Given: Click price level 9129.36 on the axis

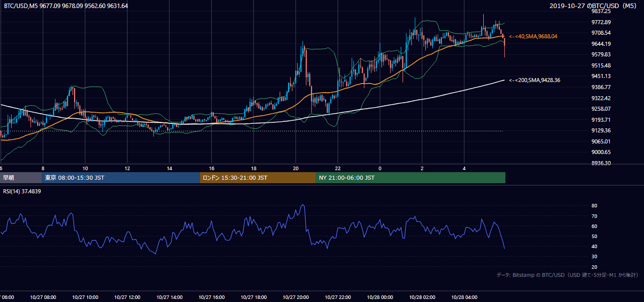Looking at the screenshot, I should 601,130.
